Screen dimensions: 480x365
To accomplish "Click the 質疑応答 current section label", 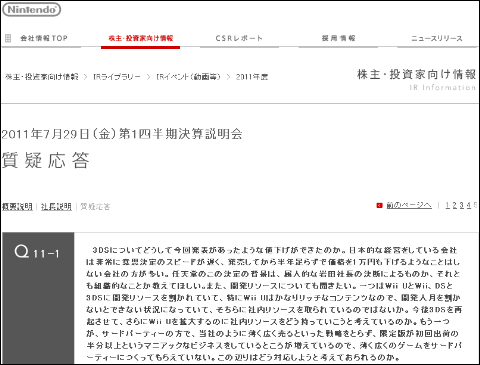I will click(95, 207).
